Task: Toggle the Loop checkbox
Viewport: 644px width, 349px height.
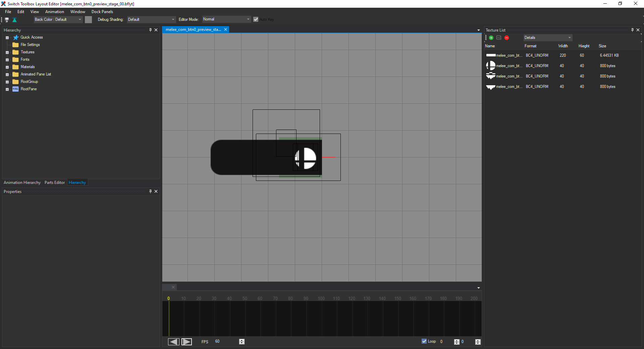Action: coord(424,341)
